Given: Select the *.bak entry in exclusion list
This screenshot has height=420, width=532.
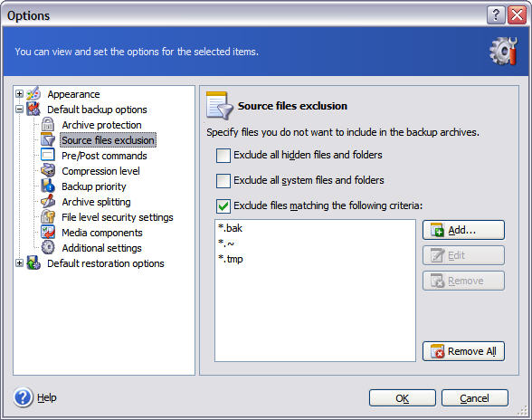Looking at the screenshot, I should 230,228.
